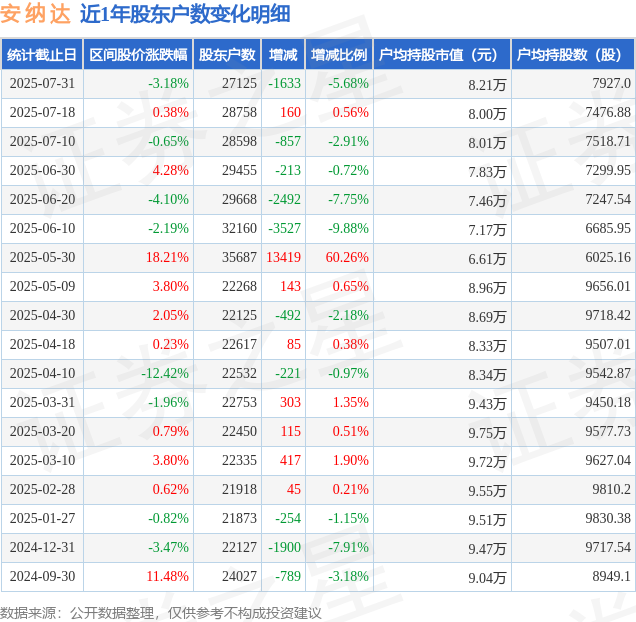Click change value -2492
The width and height of the screenshot is (636, 622).
(x=284, y=199)
